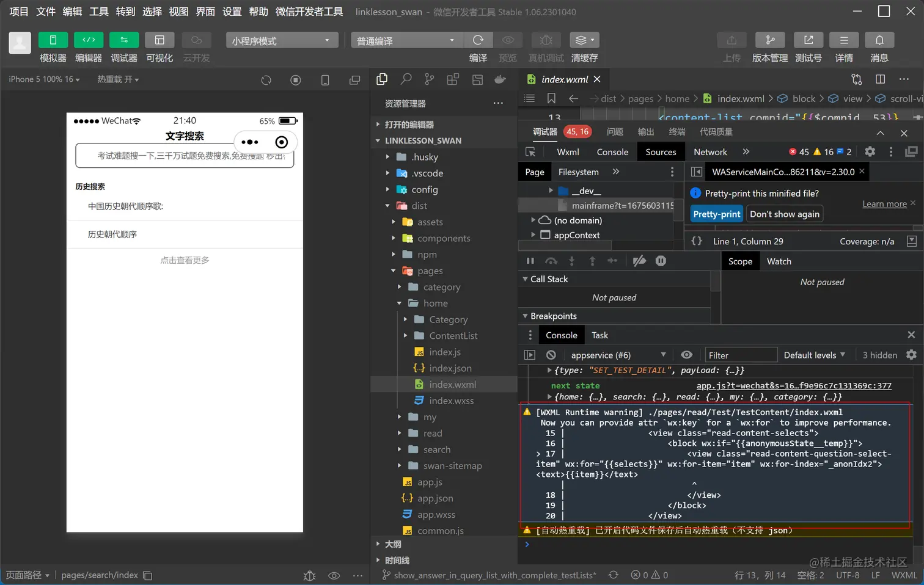Collapse the Call Stack section

tap(525, 279)
